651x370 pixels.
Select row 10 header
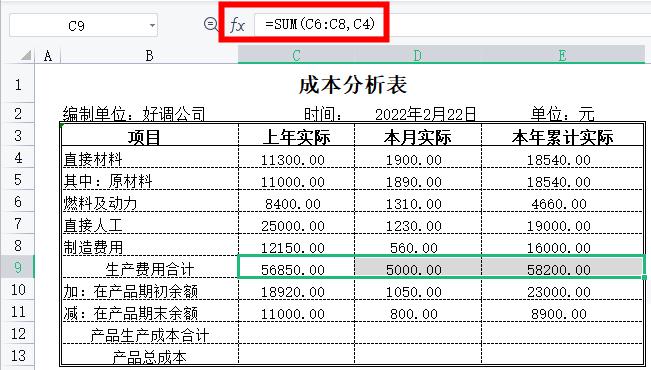(17, 289)
